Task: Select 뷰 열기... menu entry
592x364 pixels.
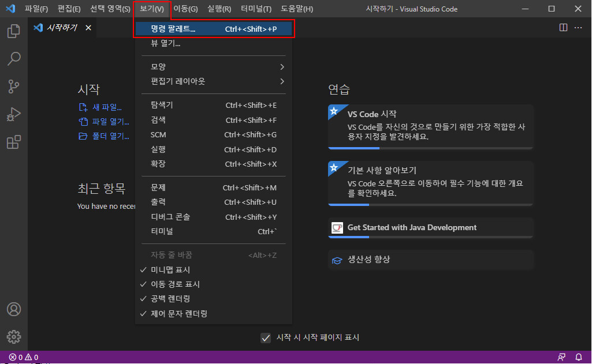Action: coord(213,43)
